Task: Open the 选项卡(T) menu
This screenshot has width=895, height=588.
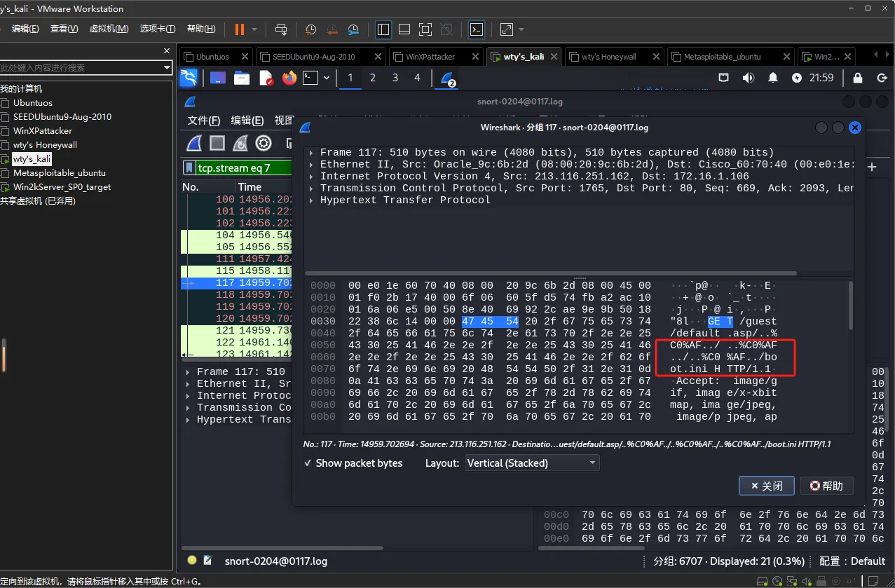Action: pos(158,29)
